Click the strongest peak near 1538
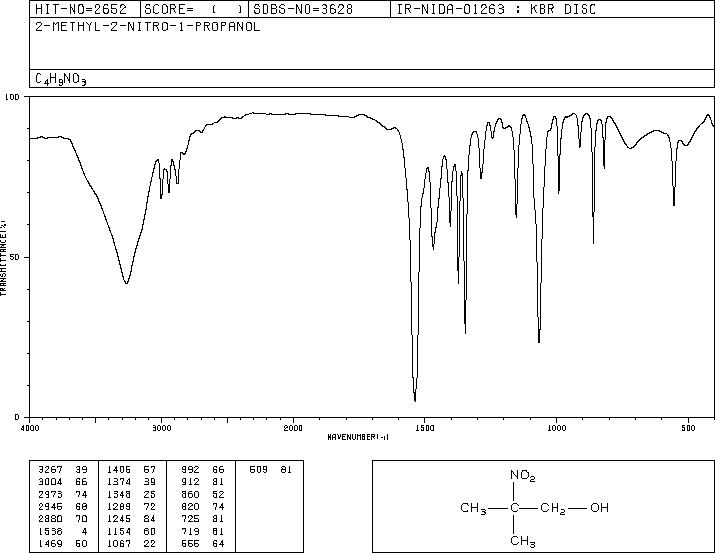 click(x=414, y=398)
